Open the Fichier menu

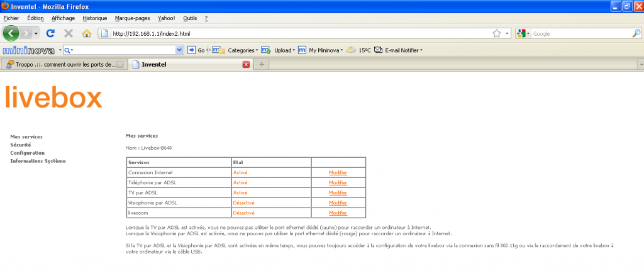(11, 18)
